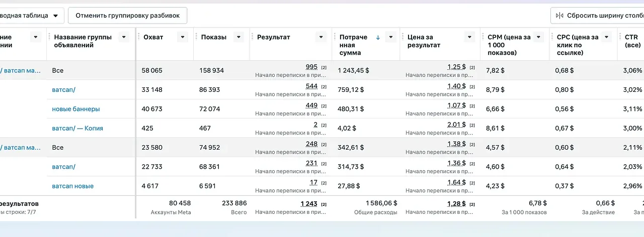Click the sort arrow in Потраченная сумма header
Screen dimensions: 644x237
(x=378, y=37)
